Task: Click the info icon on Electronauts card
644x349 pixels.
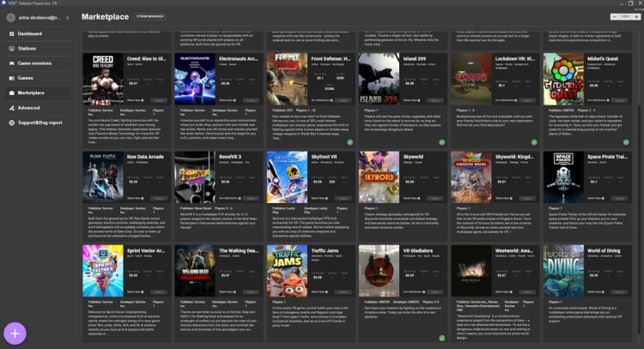Action: pos(235,100)
